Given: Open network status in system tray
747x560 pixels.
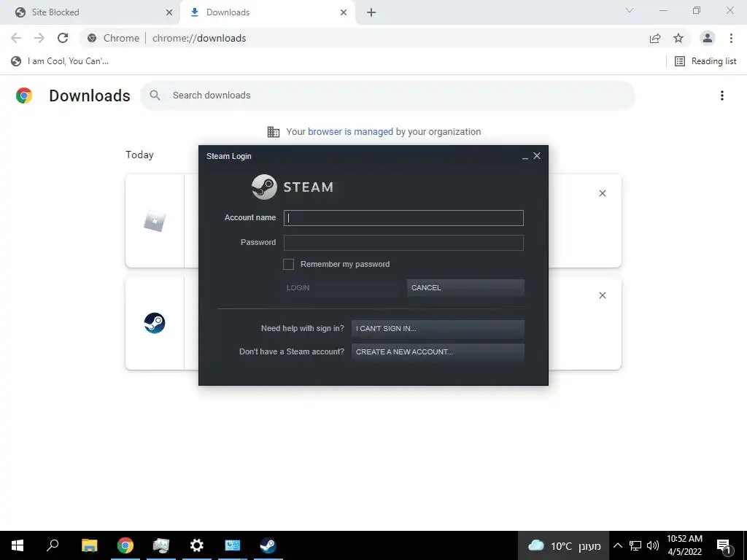Looking at the screenshot, I should coord(635,545).
